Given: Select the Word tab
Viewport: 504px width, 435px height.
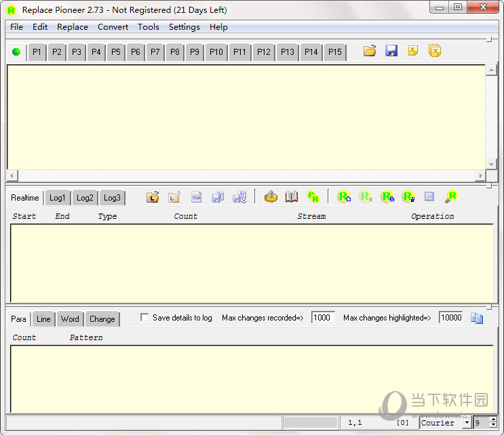Looking at the screenshot, I should (70, 319).
